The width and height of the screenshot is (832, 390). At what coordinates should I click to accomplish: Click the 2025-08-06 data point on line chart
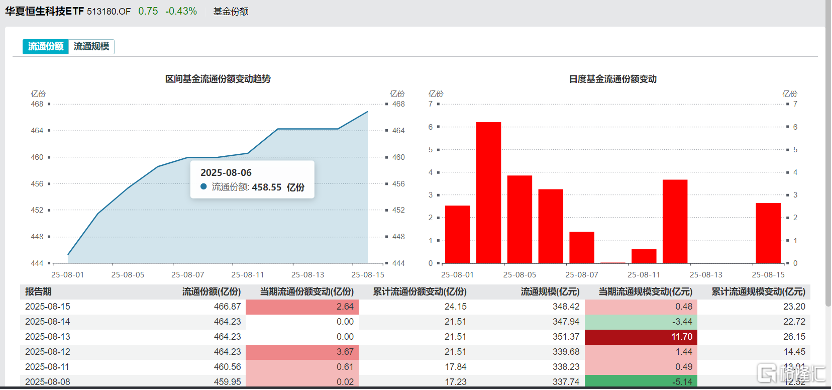coord(158,166)
